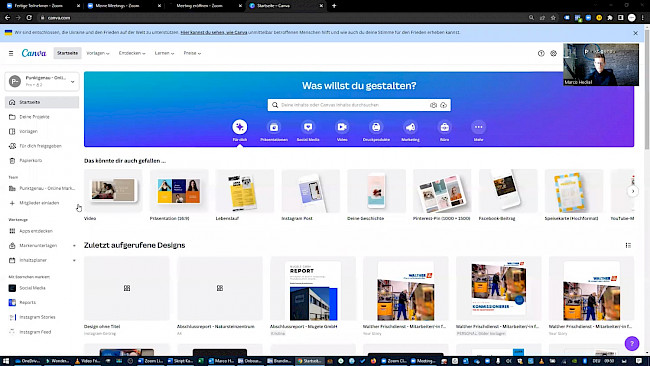Select the Social Media category icon
Image resolution: width=650 pixels, height=366 pixels.
pyautogui.click(x=308, y=127)
